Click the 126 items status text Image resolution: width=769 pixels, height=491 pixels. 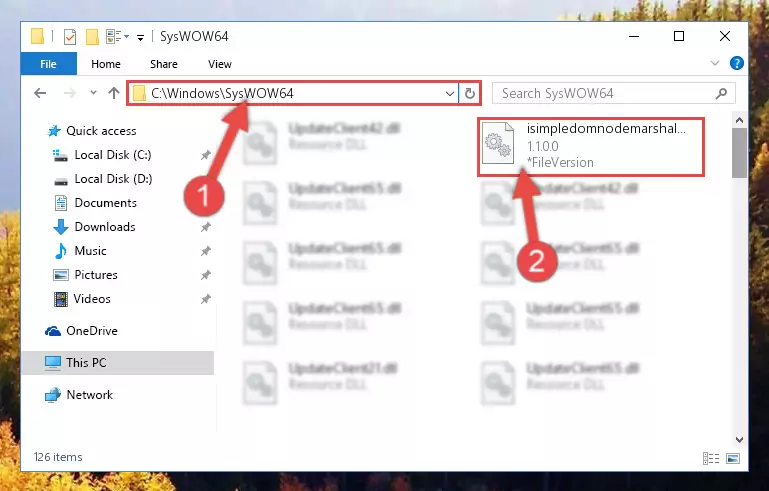coord(58,457)
